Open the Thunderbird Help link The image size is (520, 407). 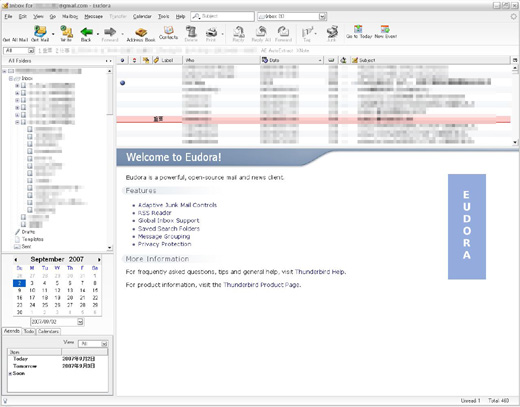[320, 272]
